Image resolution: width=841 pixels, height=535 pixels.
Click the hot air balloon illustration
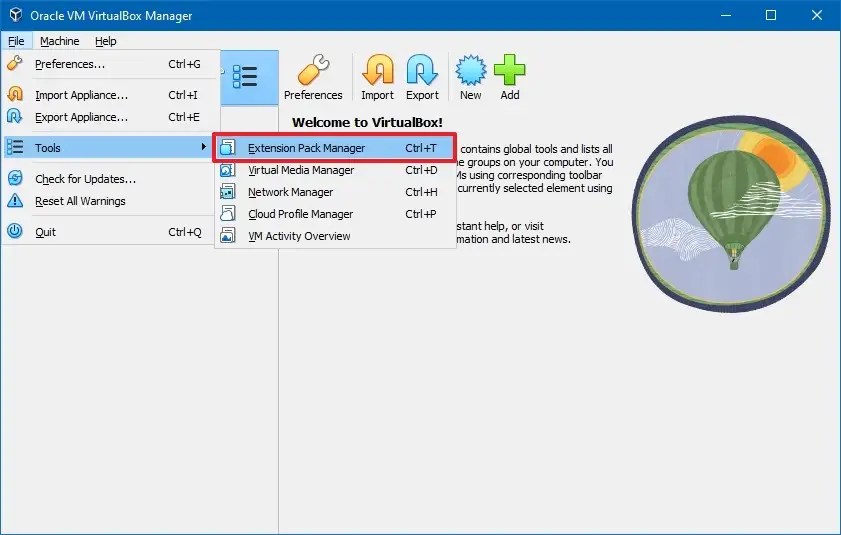coord(731,214)
